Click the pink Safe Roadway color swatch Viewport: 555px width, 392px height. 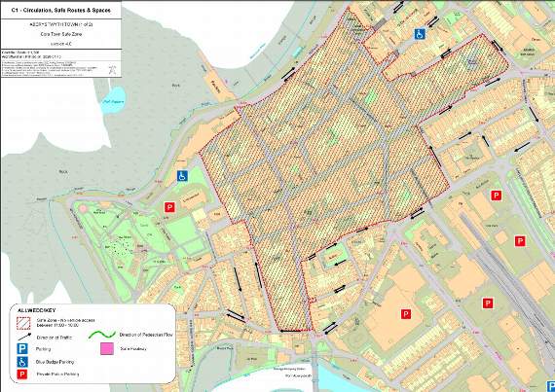tap(107, 348)
